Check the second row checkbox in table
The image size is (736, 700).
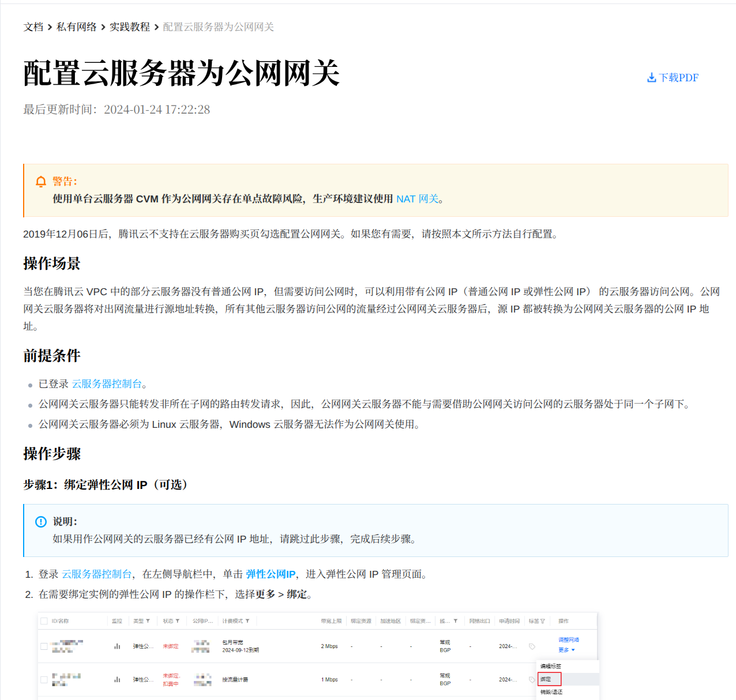coord(44,680)
